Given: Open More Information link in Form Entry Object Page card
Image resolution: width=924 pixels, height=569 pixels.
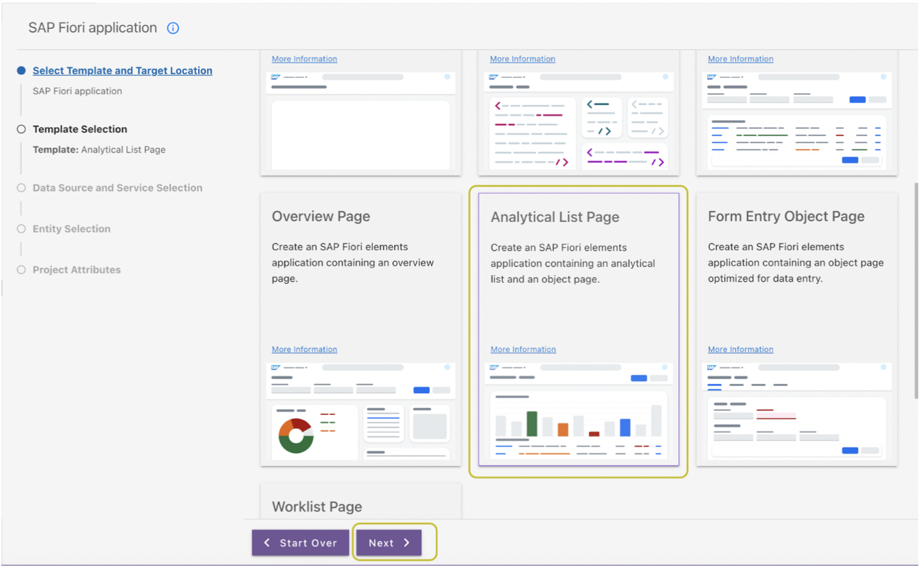Looking at the screenshot, I should (741, 350).
